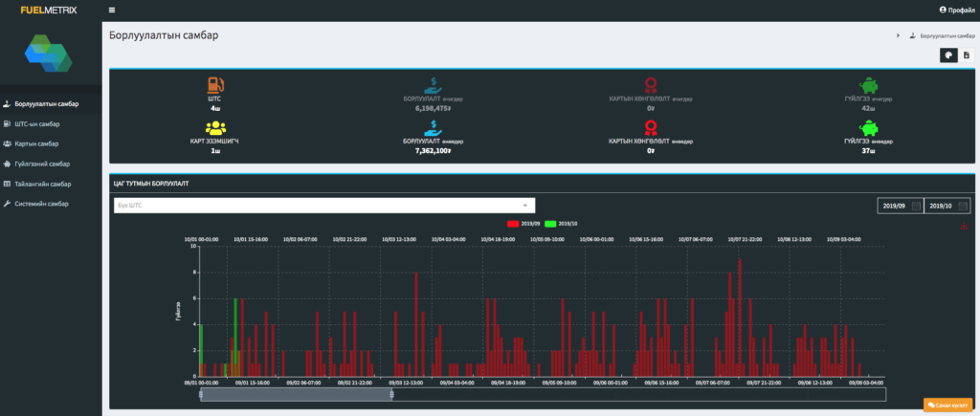980x416 pixels.
Task: Click the Санал хүсэлт feedback button
Action: click(947, 405)
